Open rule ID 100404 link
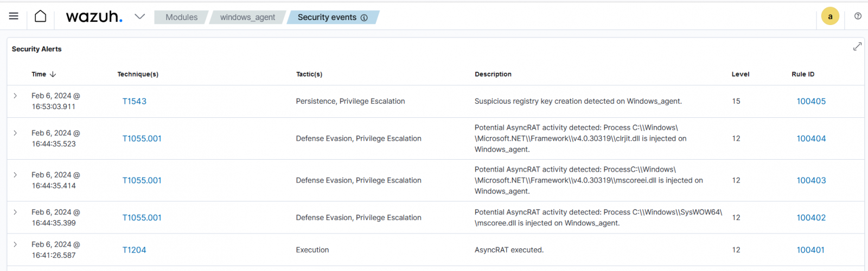This screenshot has width=868, height=271. pyautogui.click(x=811, y=138)
